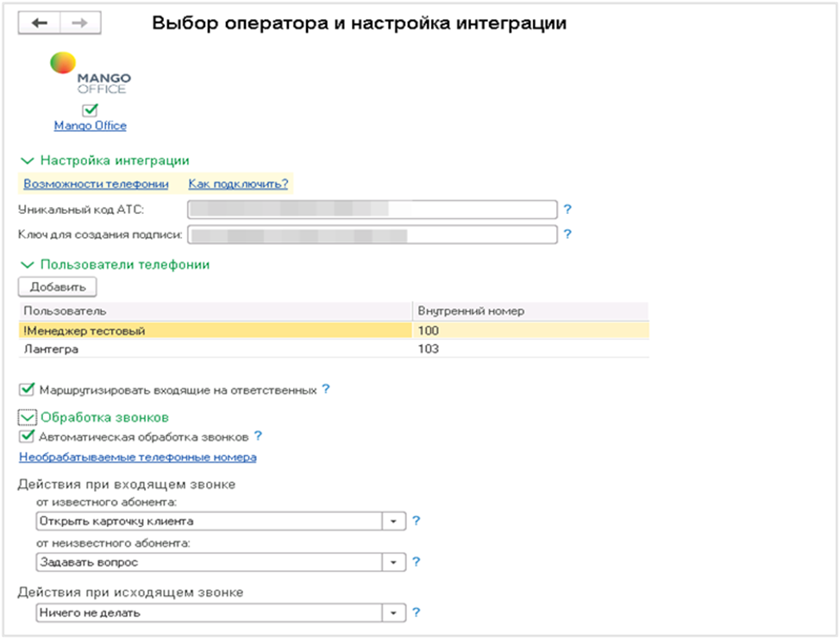Click the Добавить button

coord(57,285)
